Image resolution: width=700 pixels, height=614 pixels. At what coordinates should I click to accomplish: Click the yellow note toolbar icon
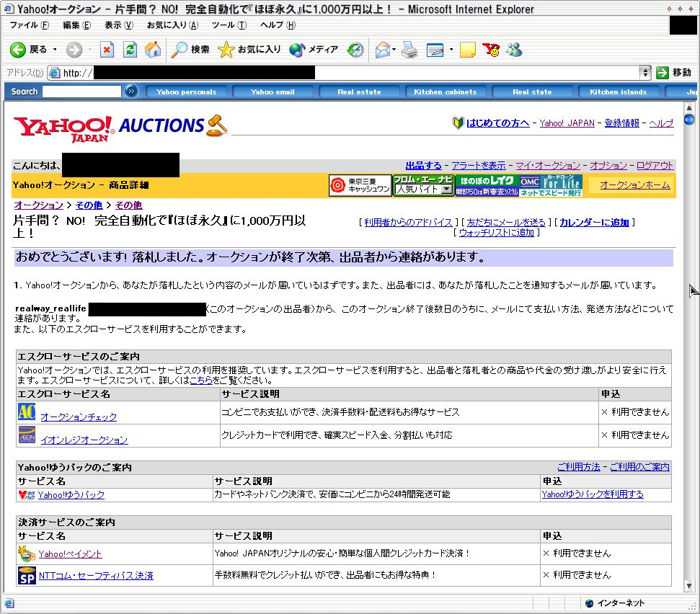click(467, 50)
